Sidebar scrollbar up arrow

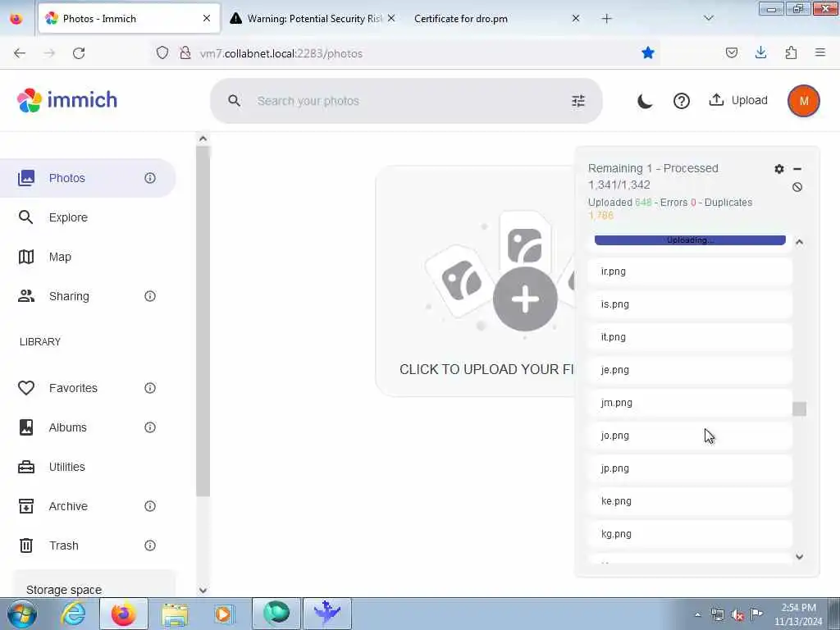coord(203,139)
